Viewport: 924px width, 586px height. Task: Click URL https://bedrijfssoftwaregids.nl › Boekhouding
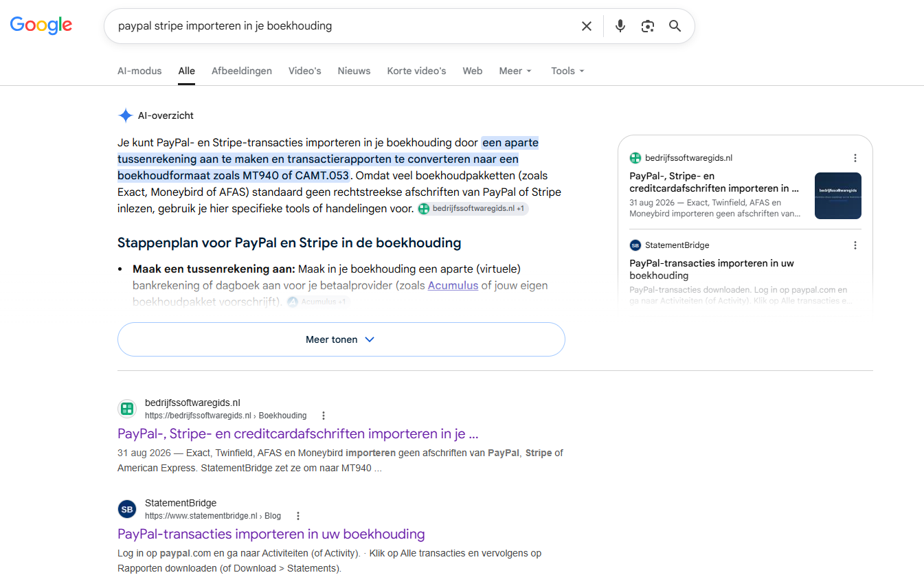(x=225, y=416)
